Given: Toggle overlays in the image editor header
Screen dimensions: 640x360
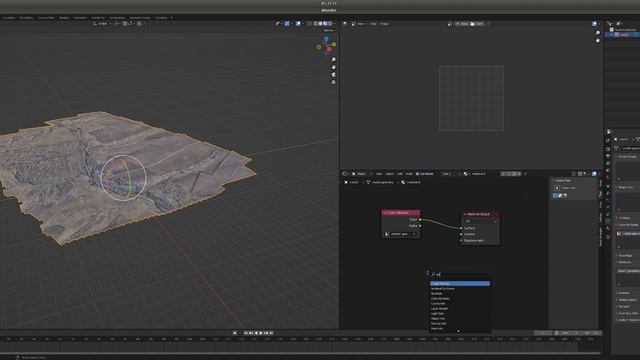Looking at the screenshot, I should click(x=594, y=24).
